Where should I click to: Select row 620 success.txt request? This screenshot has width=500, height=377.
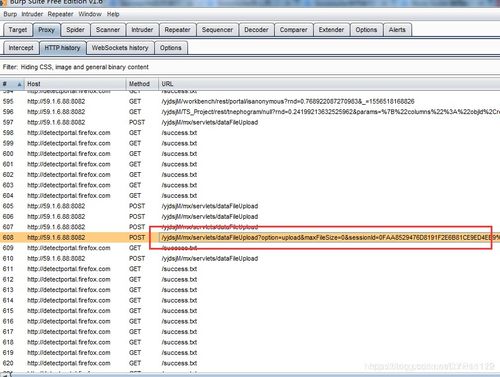[250, 363]
